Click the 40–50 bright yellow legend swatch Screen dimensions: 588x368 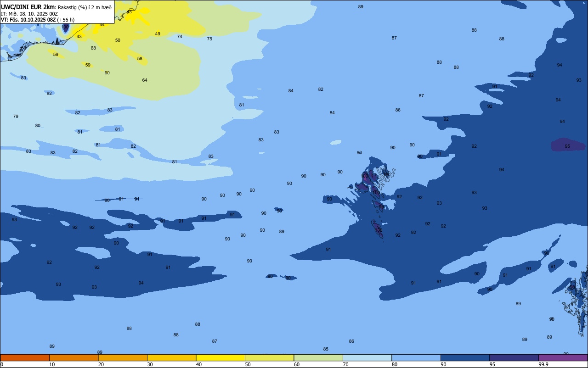220,357
